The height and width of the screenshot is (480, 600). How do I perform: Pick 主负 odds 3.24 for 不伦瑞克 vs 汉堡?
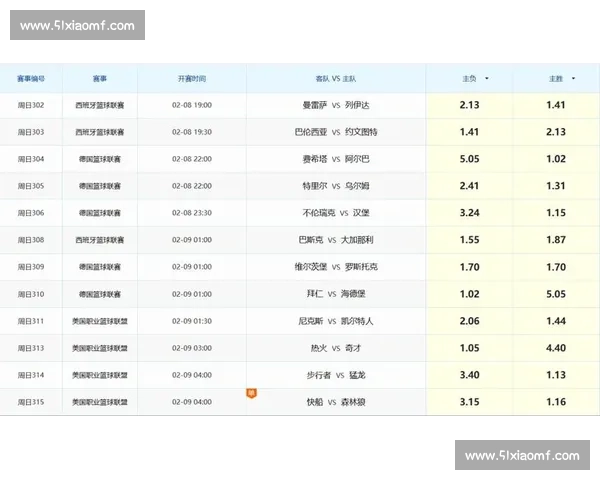click(469, 213)
